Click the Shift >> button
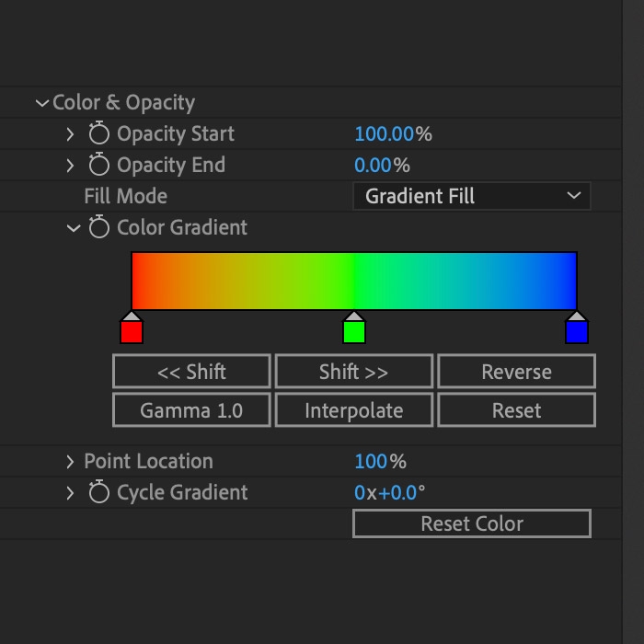The width and height of the screenshot is (644, 644). (x=354, y=372)
